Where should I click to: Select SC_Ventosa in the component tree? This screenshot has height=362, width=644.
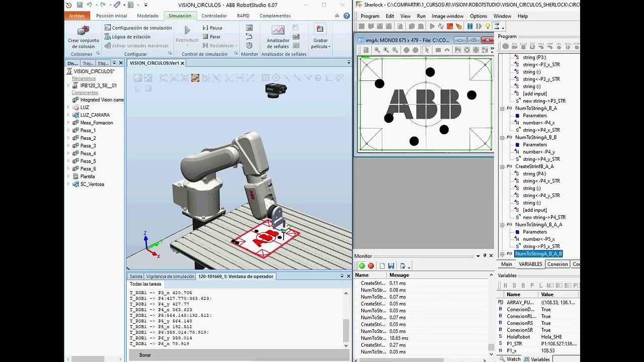click(92, 184)
